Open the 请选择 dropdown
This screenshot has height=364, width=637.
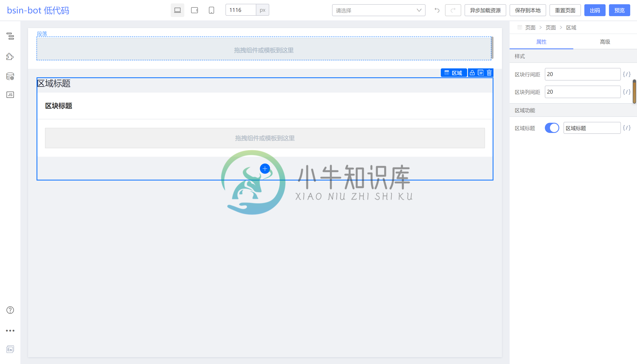379,10
